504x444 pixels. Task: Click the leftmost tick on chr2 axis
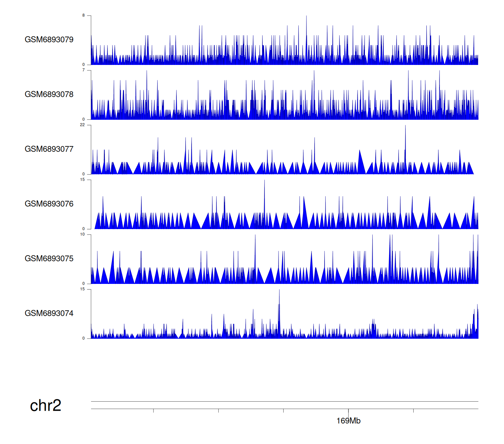click(x=154, y=411)
